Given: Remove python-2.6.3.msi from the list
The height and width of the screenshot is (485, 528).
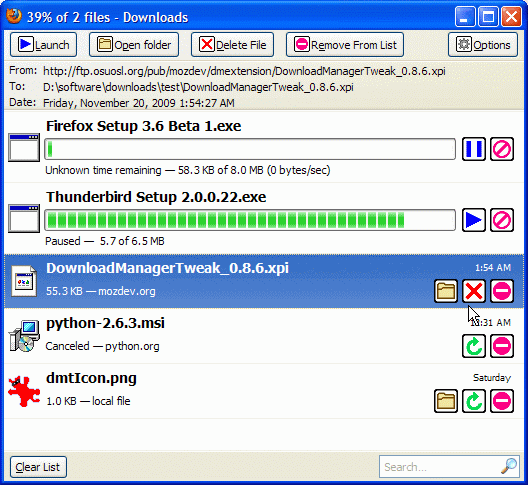Looking at the screenshot, I should (x=502, y=346).
